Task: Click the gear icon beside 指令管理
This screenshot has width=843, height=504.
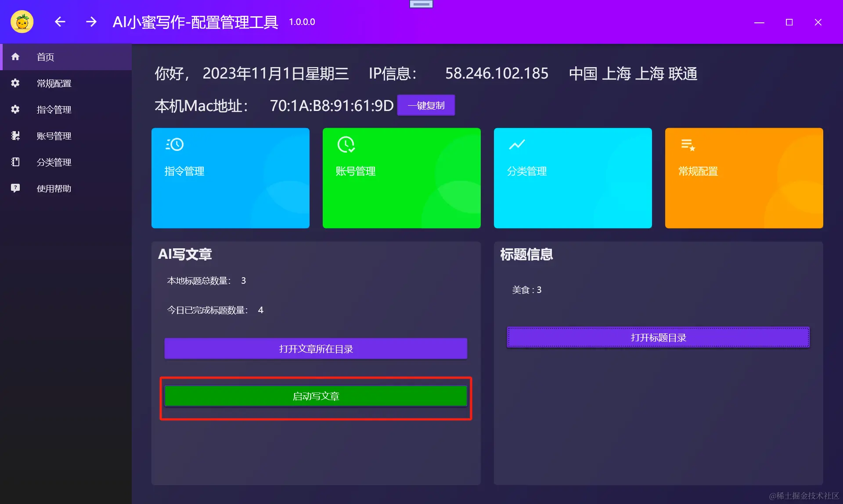Action: pos(15,109)
